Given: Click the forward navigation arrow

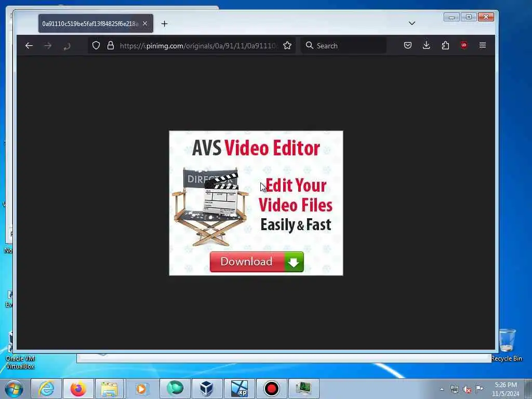Looking at the screenshot, I should (x=48, y=46).
